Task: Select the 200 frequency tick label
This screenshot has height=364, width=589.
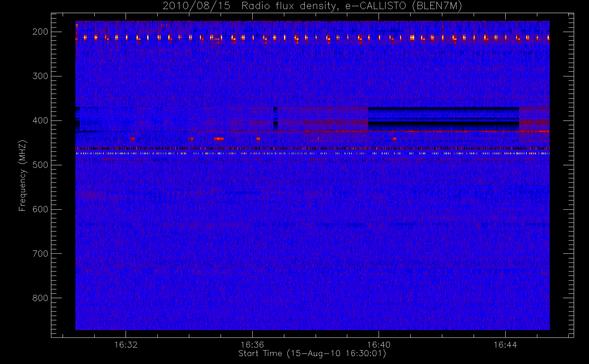Action: (40, 32)
